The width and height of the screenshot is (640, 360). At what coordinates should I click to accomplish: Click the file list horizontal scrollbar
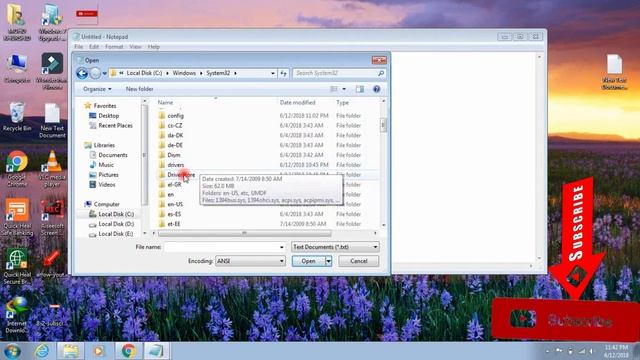[x=244, y=233]
